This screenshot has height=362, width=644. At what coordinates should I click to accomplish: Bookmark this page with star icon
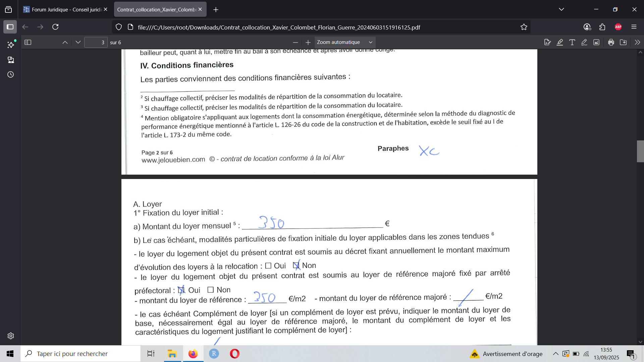(524, 27)
